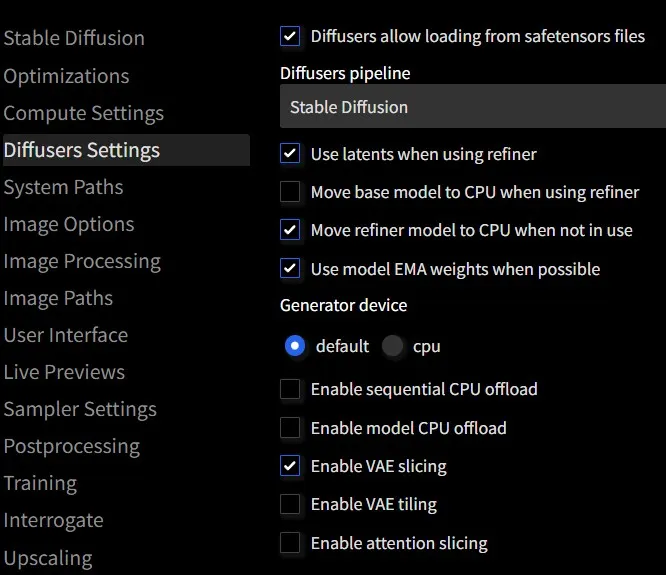Viewport: 666px width, 575px height.
Task: Open the Stable Diffusion settings section
Action: point(74,38)
